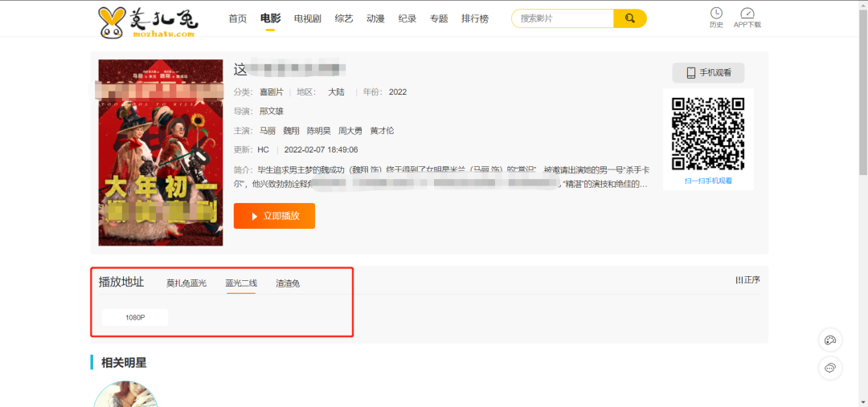Click the 大陆 region link
Image resolution: width=868 pixels, height=407 pixels.
[x=336, y=92]
